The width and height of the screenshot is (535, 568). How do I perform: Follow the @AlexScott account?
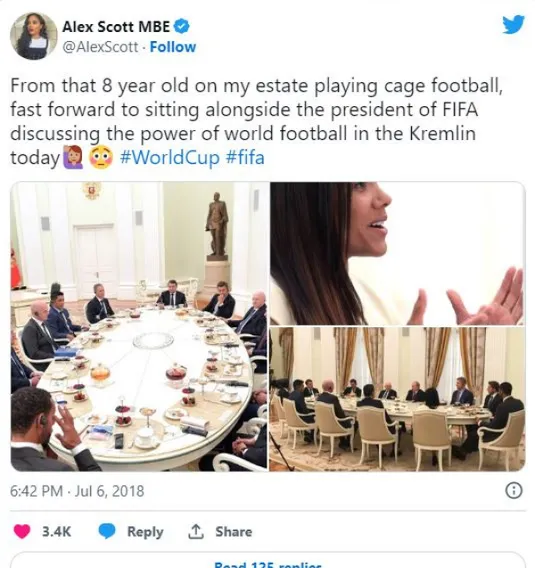pos(173,47)
